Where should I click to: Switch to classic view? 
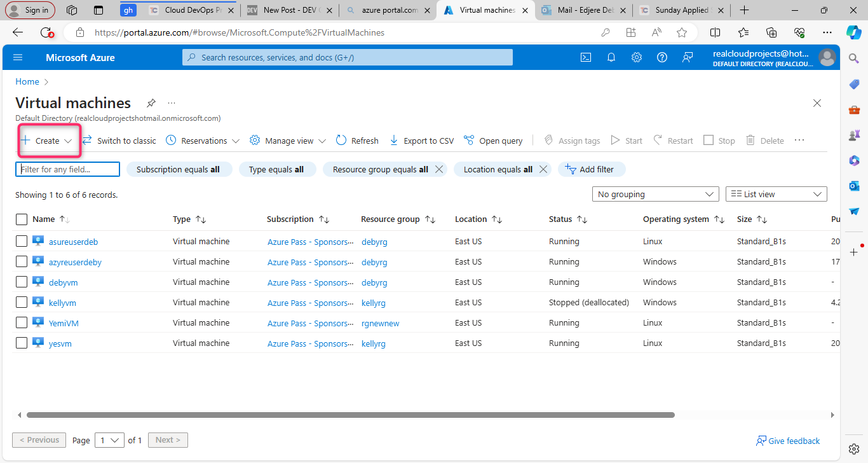[119, 141]
